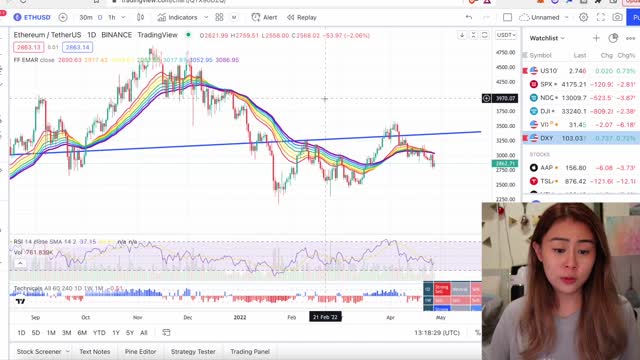The image size is (640, 360).
Task: Expand the timeframe interval dropdown arrow
Action: (x=123, y=18)
